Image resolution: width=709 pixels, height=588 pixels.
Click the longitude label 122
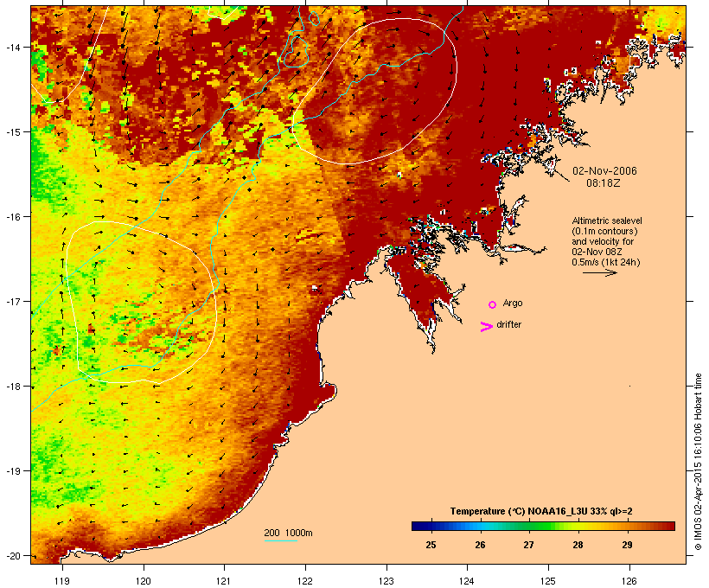(x=305, y=581)
